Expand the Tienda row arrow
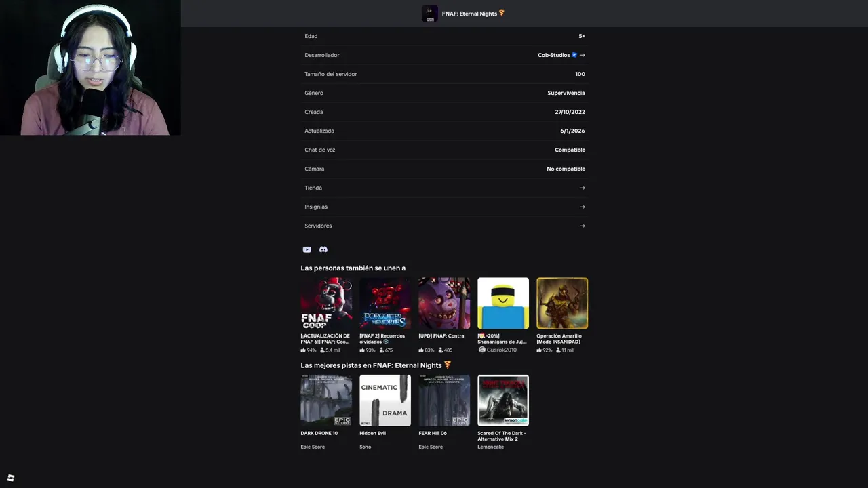The width and height of the screenshot is (868, 488). point(582,188)
